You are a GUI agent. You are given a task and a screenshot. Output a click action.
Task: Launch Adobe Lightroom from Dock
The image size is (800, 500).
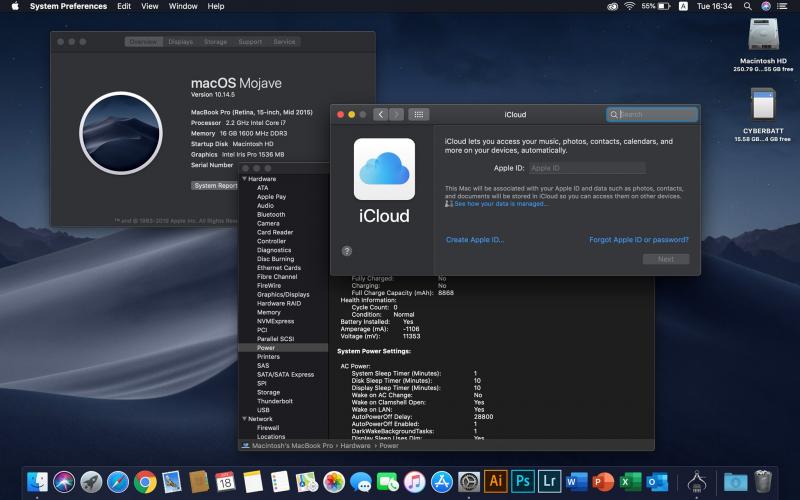549,482
